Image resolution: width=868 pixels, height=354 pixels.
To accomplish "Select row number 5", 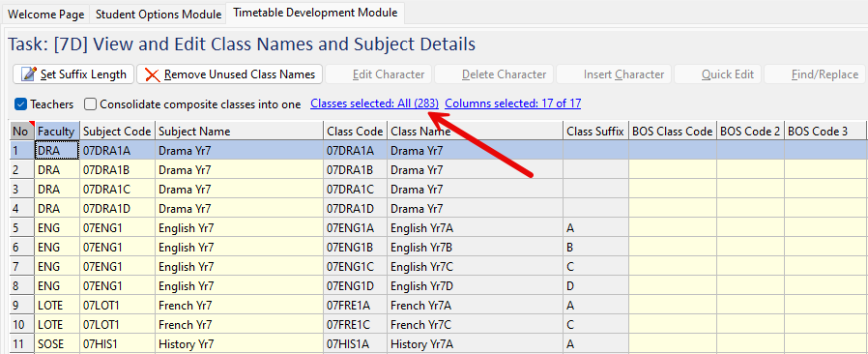I will (21, 228).
